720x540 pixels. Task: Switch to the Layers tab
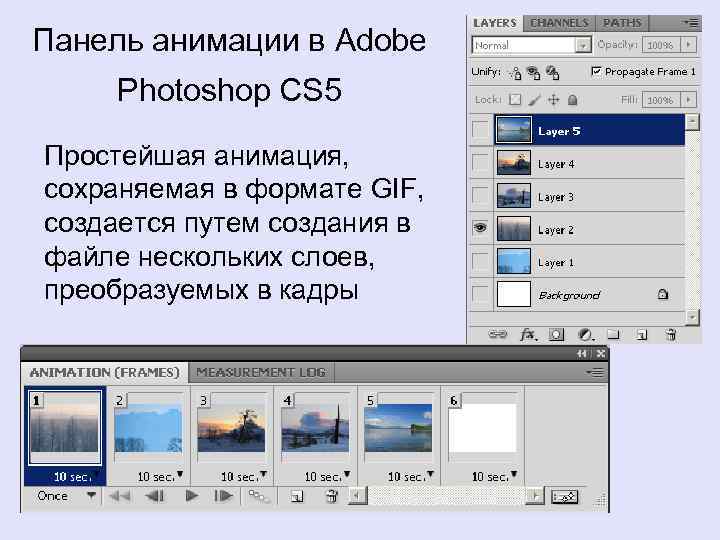[x=495, y=23]
